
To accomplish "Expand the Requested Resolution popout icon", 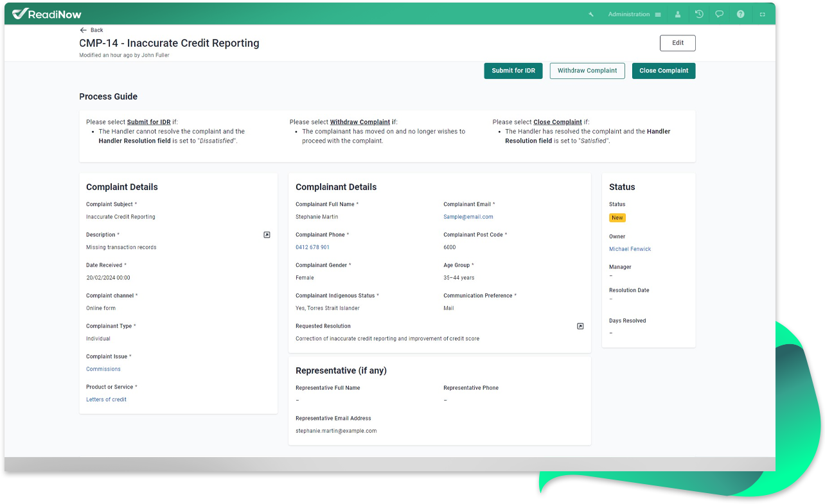I will 580,326.
